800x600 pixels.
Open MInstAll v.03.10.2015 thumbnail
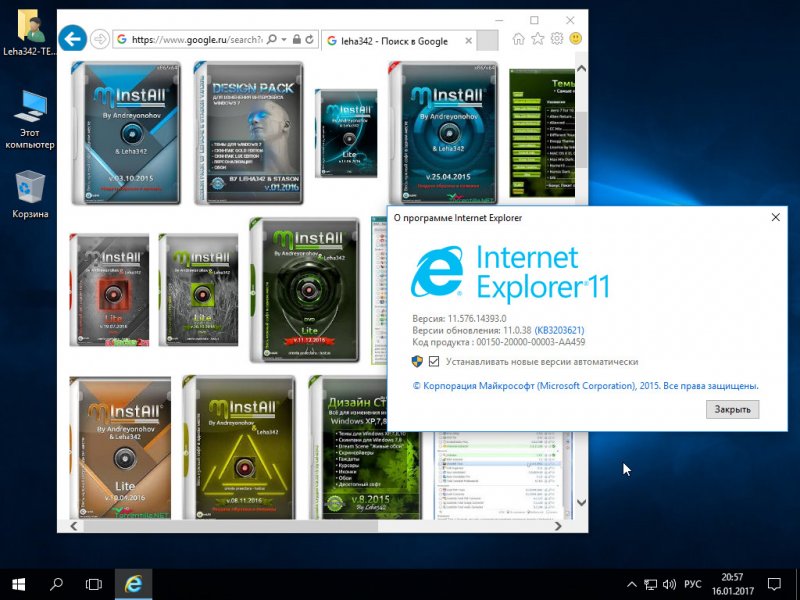click(x=126, y=133)
